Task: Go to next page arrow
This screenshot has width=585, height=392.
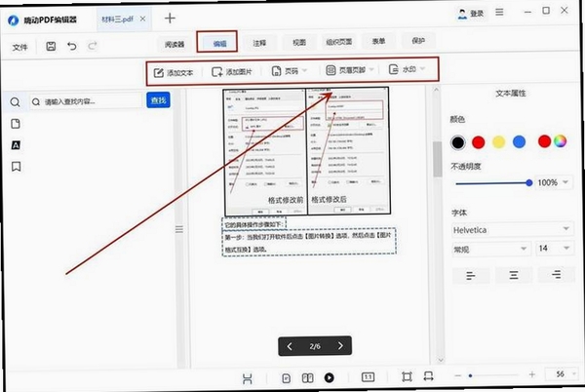Action: [x=340, y=346]
